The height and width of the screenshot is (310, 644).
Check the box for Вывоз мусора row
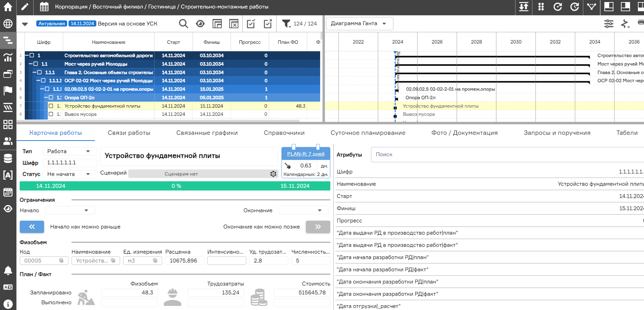[x=51, y=114]
